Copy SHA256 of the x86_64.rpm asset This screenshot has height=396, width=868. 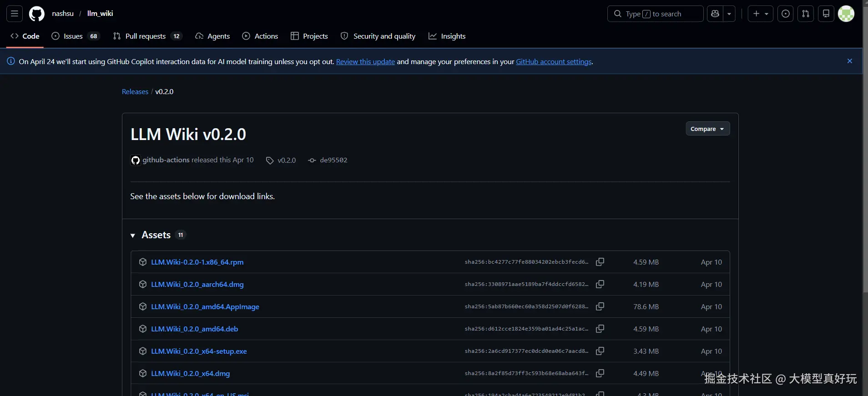click(600, 262)
